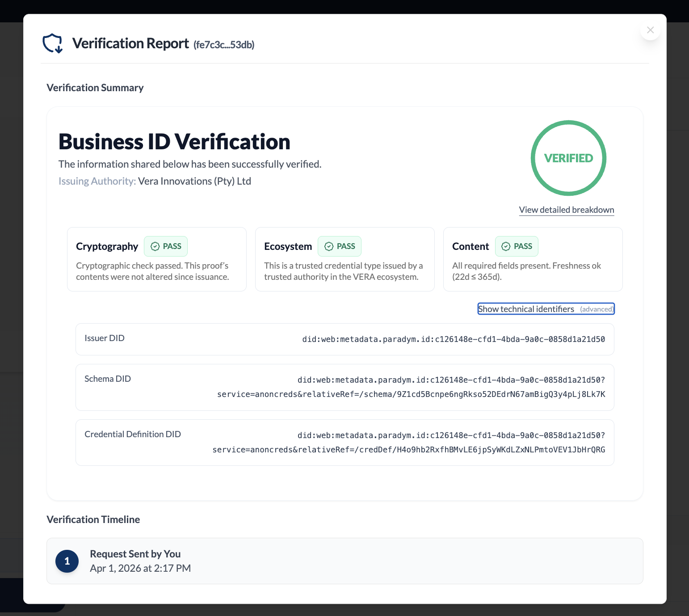This screenshot has height=616, width=689.
Task: Click the Cryptography card title
Action: pyautogui.click(x=107, y=246)
